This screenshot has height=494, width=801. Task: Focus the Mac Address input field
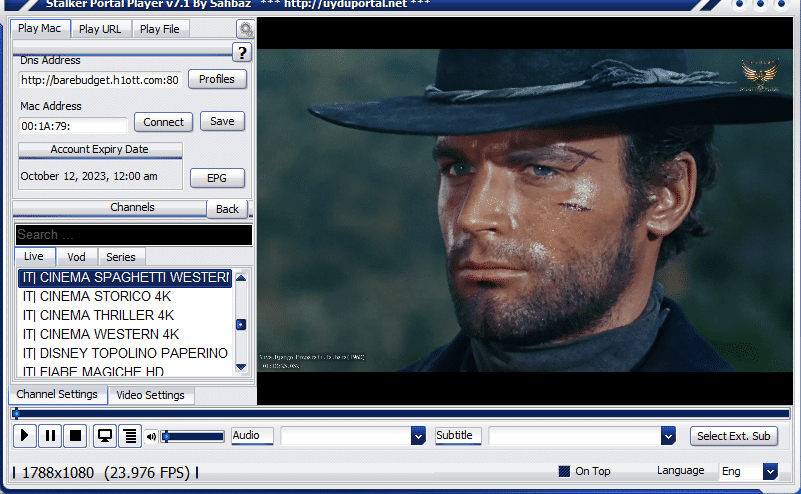[73, 126]
